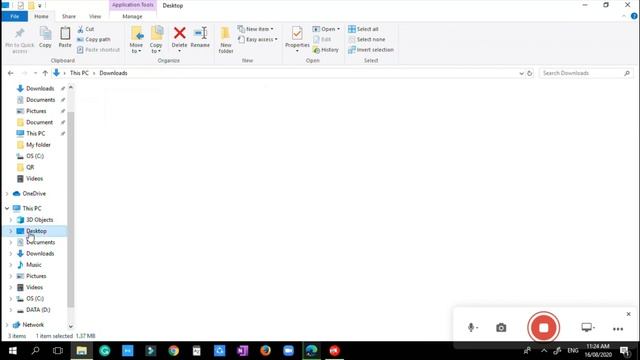Viewport: 640px width, 360px height.
Task: Open the Move to menu
Action: [x=136, y=40]
